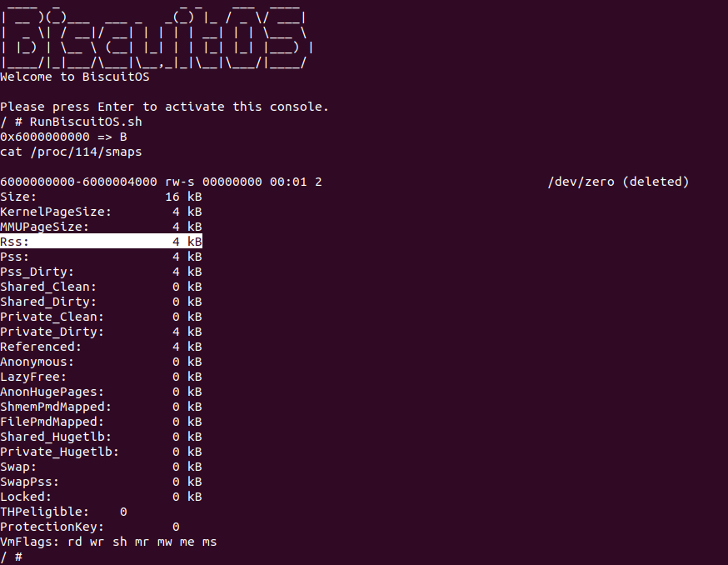Click the final shell prompt at bottom
Screen dimensions: 728x565
(12, 557)
